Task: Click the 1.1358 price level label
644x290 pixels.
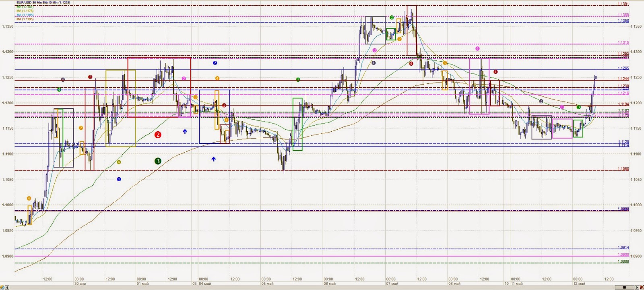Action: pyautogui.click(x=623, y=21)
